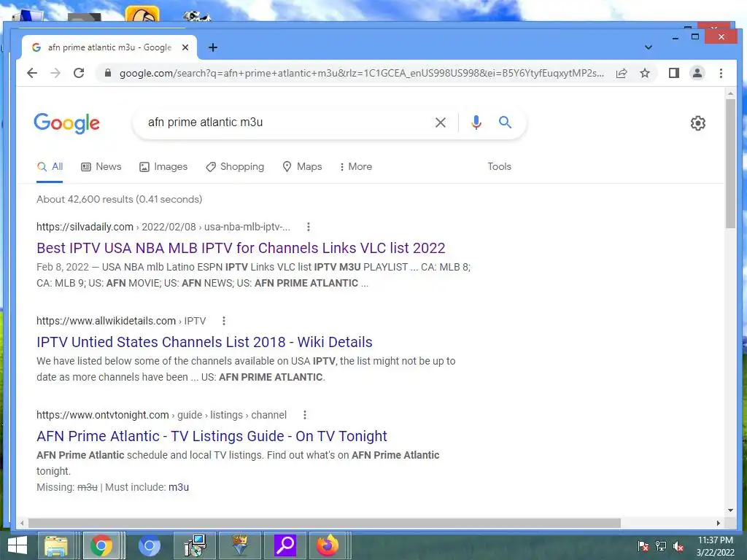Launch Firefox from the taskbar
Viewport: 747px width, 560px height.
pos(328,545)
